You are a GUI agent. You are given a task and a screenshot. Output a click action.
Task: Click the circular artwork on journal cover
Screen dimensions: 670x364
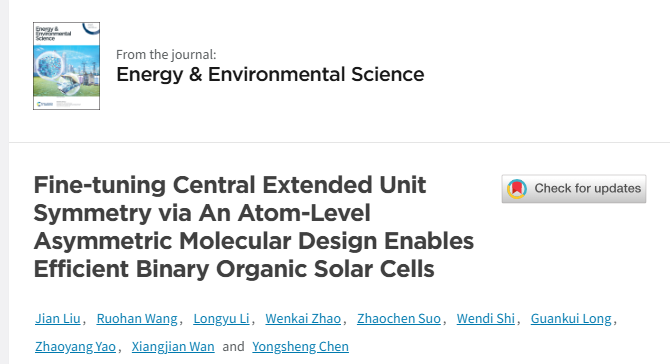[50, 66]
